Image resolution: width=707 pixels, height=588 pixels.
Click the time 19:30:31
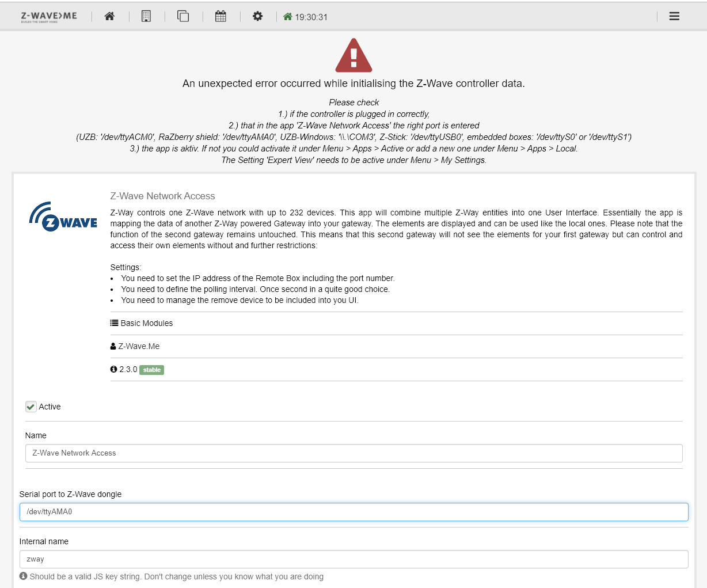311,17
